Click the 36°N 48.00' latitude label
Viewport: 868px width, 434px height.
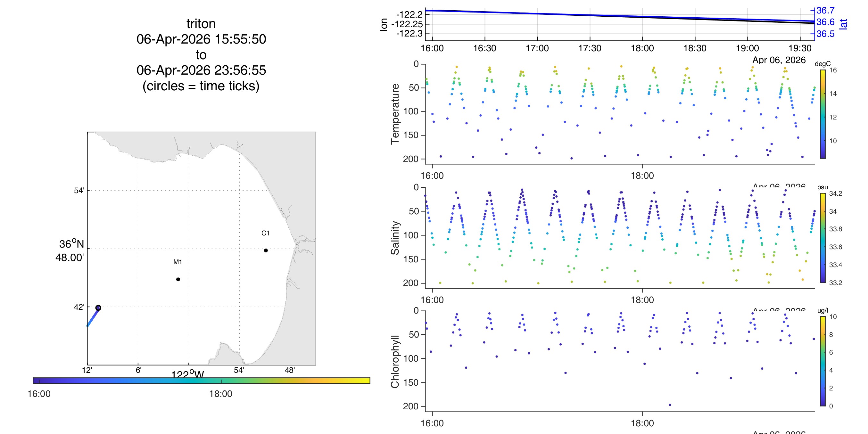click(70, 250)
